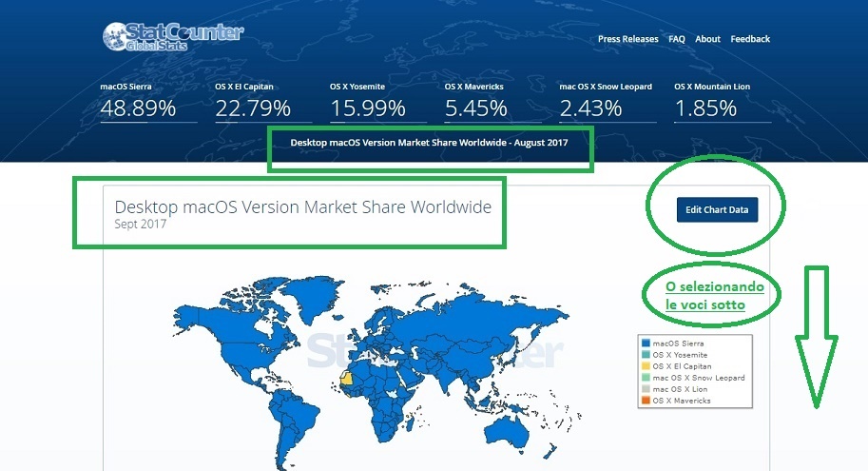Click the mac OS X Lion grey legend swatch
This screenshot has height=471, width=868.
[646, 389]
